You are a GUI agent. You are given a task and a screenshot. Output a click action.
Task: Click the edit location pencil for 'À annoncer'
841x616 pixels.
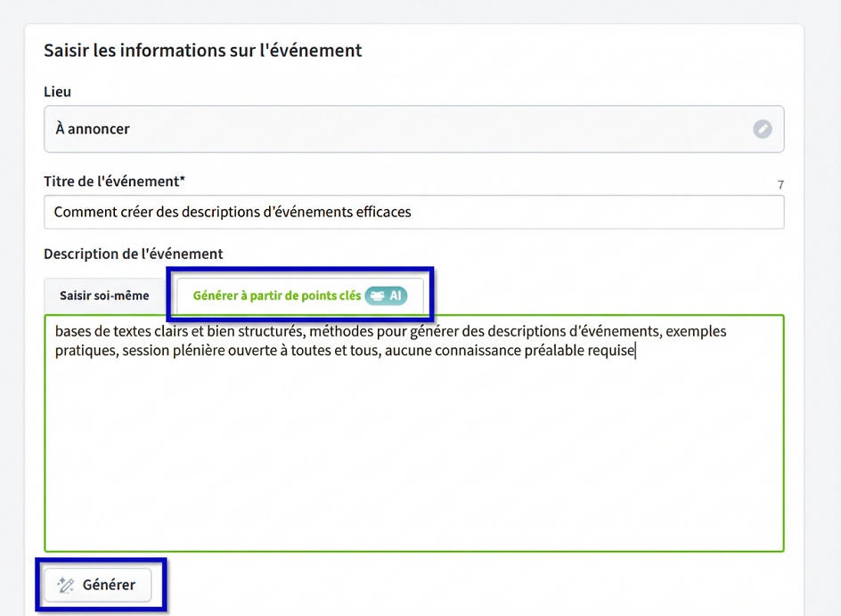click(763, 128)
